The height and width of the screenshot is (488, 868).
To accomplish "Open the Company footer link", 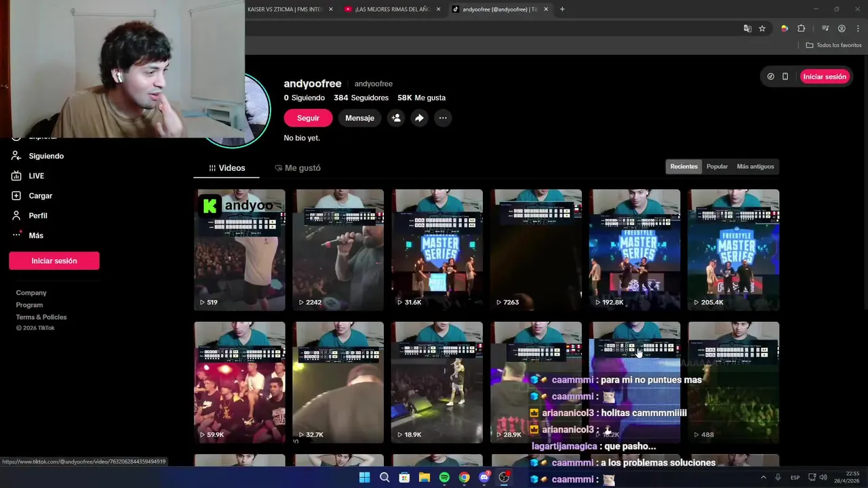I will 31,293.
